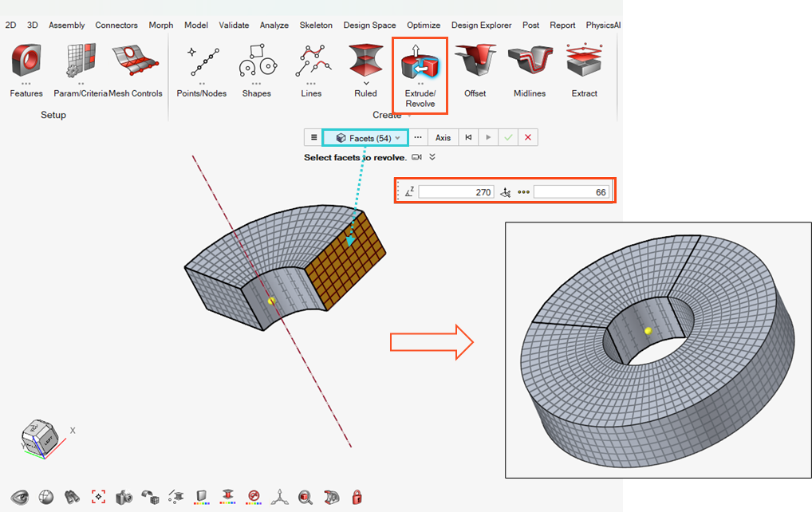
Task: Expand Features secondary tools dots
Action: pyautogui.click(x=26, y=84)
